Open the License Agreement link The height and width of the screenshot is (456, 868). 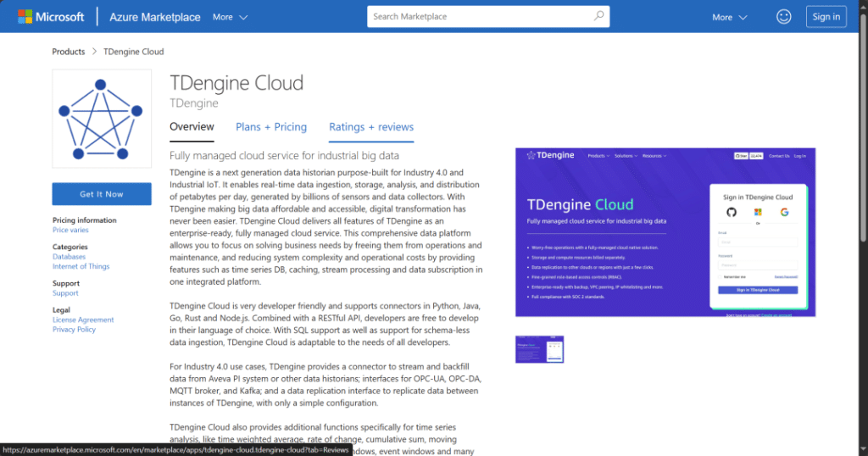[x=83, y=320]
